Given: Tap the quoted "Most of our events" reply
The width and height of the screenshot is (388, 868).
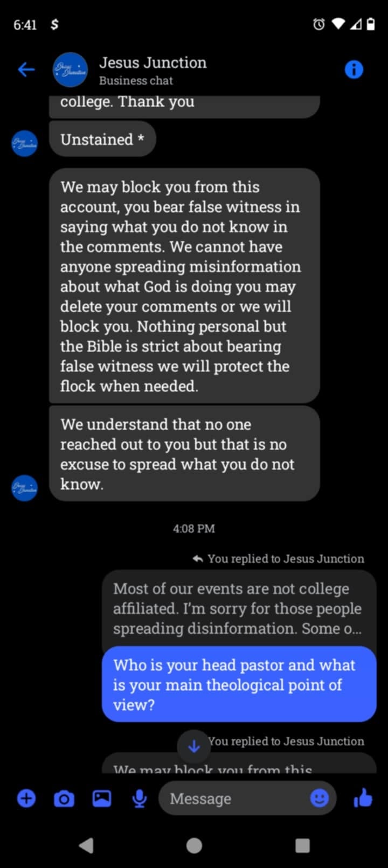Looking at the screenshot, I should [238, 608].
